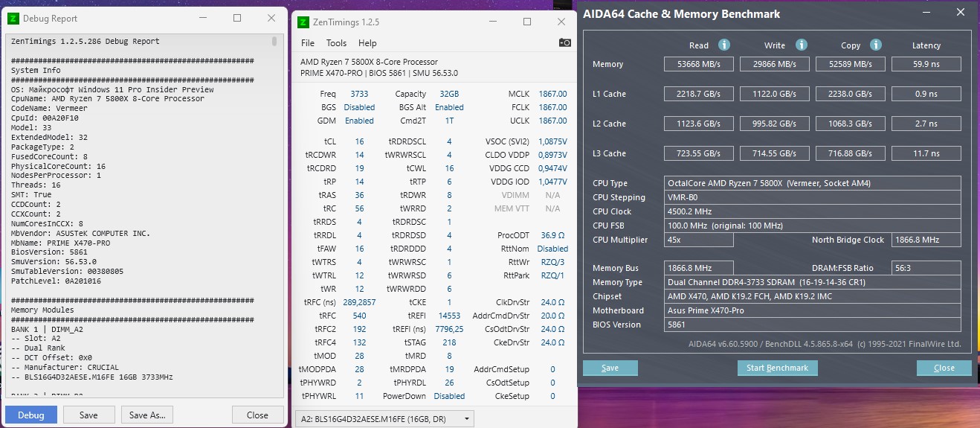Click the PowerDown Disabled value
Viewport: 980px width, 428px height.
(x=449, y=396)
